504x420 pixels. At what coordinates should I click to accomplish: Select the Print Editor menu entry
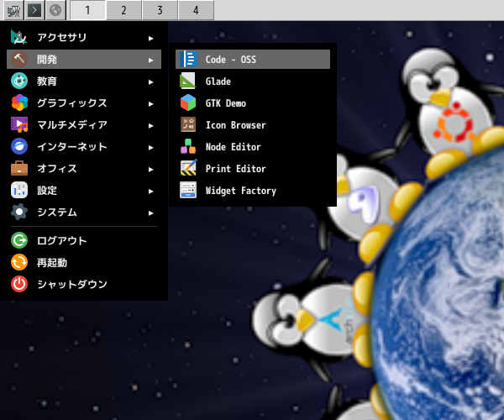[253, 168]
